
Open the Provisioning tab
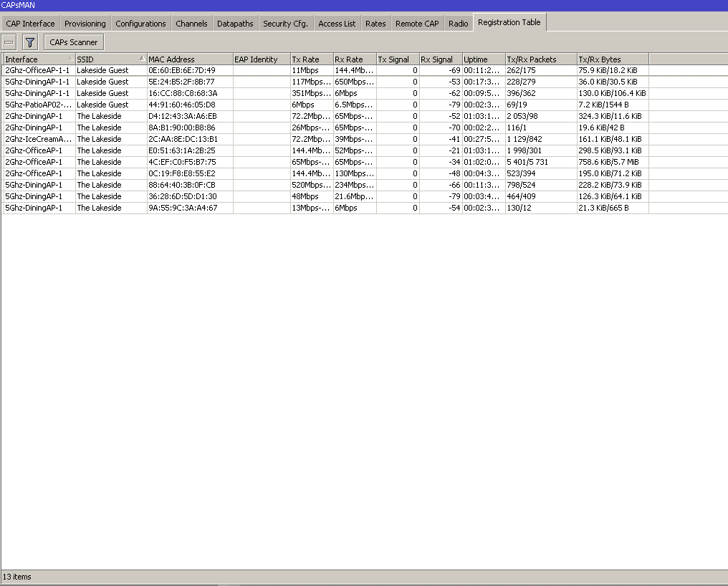(x=85, y=22)
